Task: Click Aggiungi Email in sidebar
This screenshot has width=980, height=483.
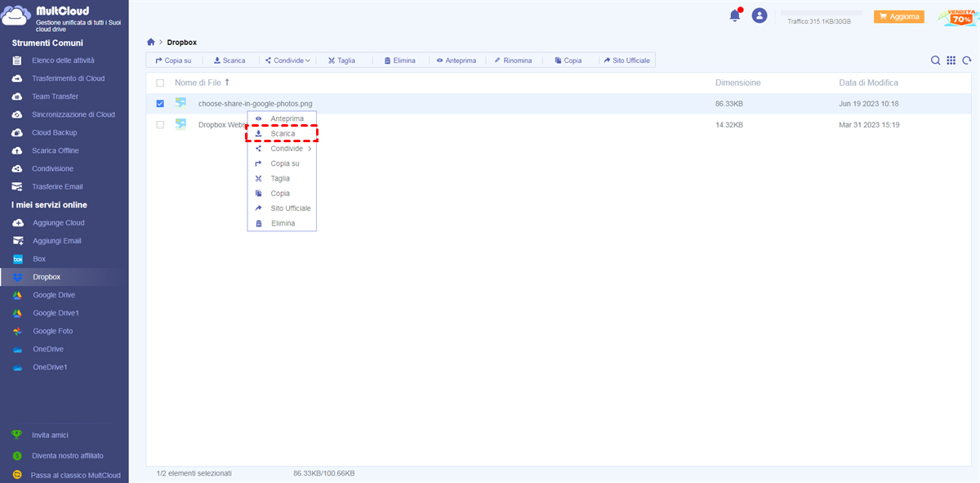Action: pos(57,241)
